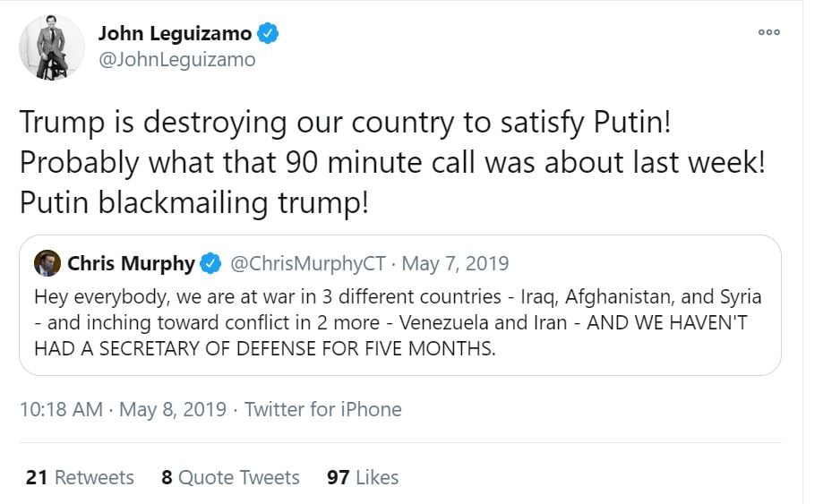Click John Leguizamo's profile avatar

[51, 47]
